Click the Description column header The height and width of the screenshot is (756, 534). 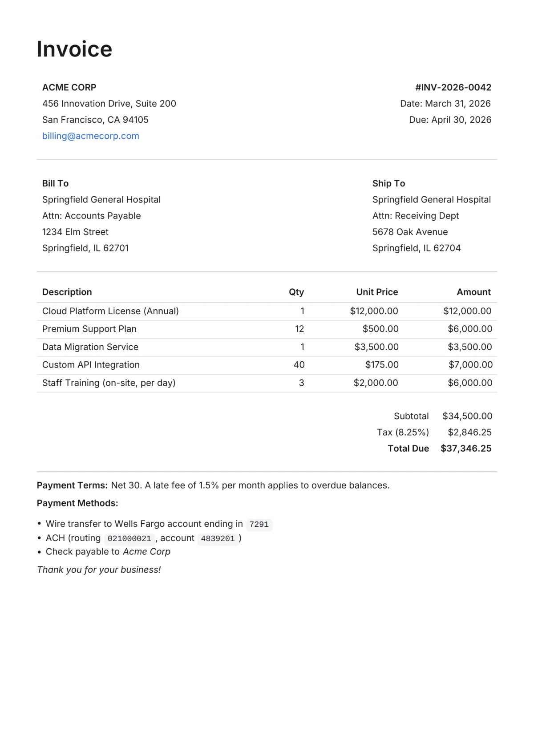tap(67, 292)
